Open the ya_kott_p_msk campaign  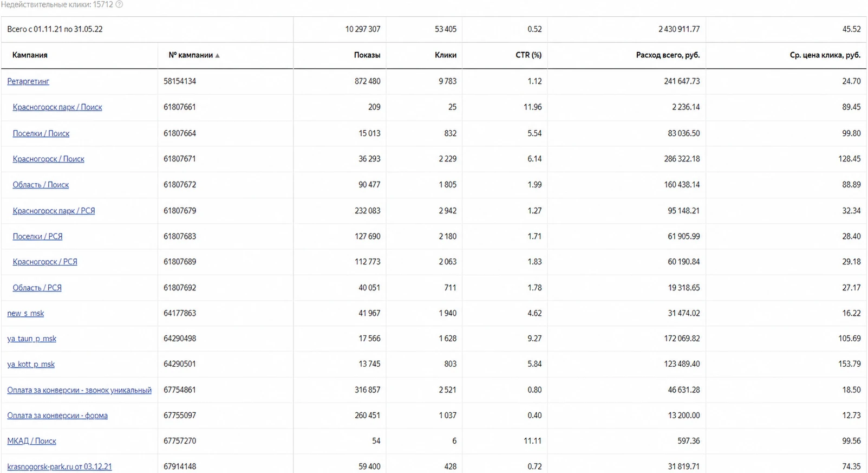[31, 364]
